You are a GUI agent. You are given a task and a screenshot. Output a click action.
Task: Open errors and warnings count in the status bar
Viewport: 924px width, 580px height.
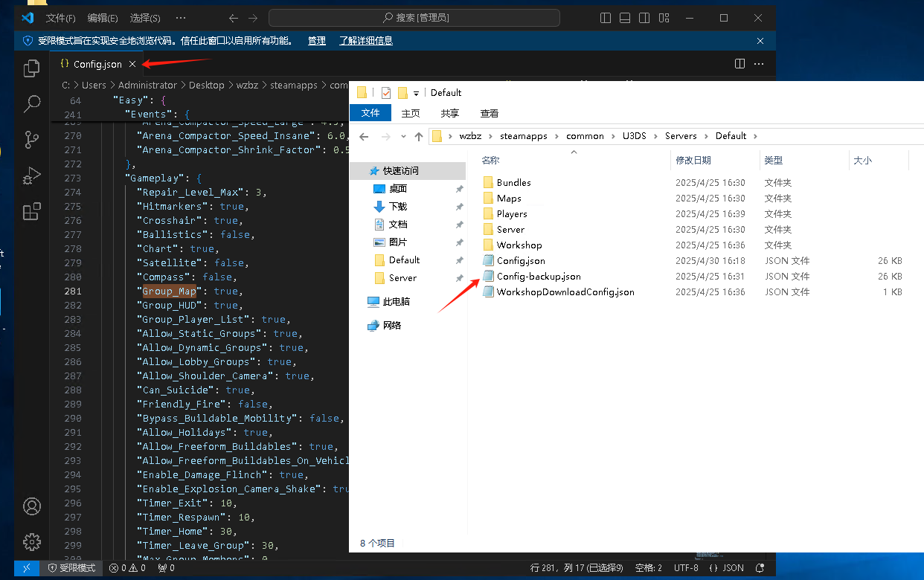[x=126, y=568]
